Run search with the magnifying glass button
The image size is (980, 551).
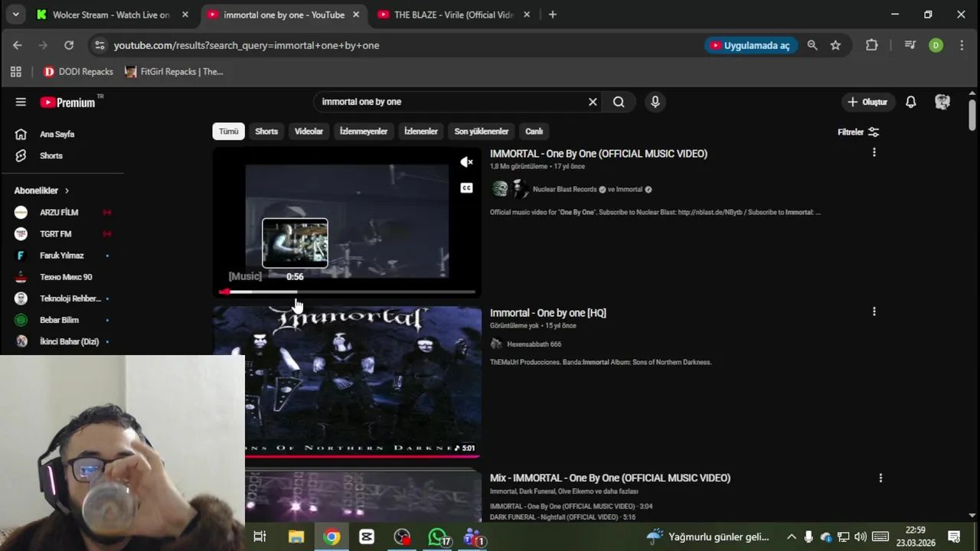click(x=619, y=102)
